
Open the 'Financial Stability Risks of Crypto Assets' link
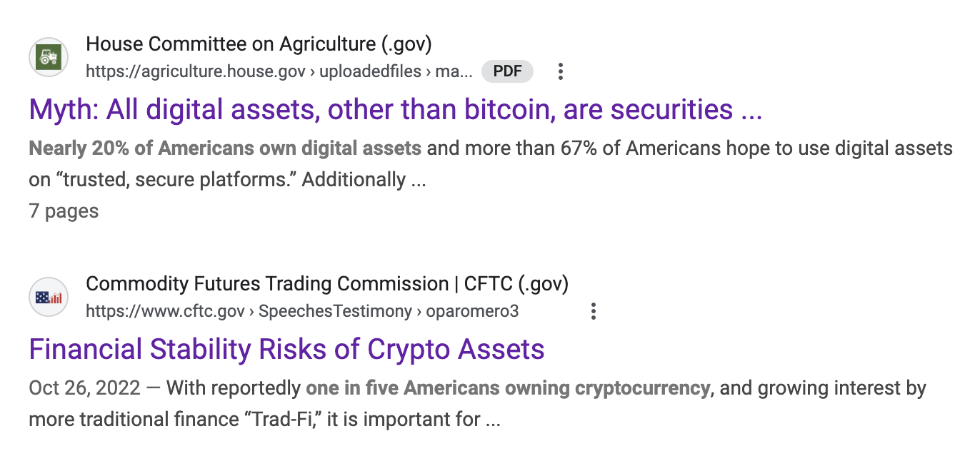[286, 349]
